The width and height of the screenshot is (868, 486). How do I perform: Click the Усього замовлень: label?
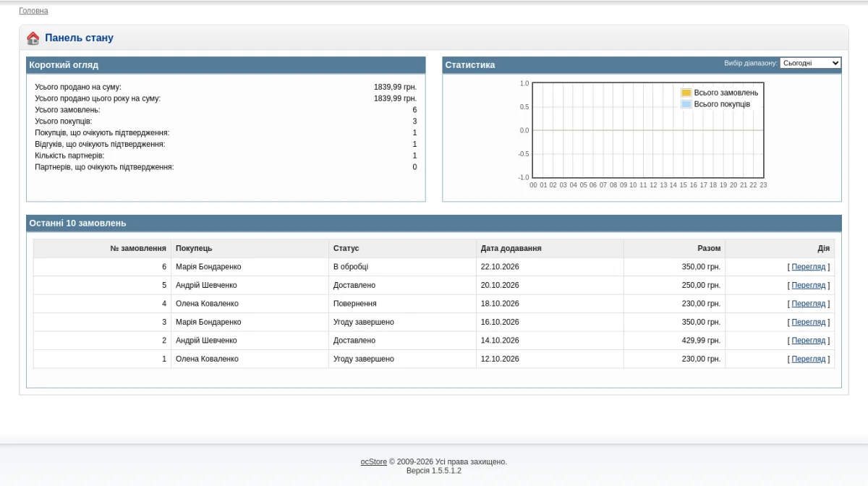pos(67,110)
